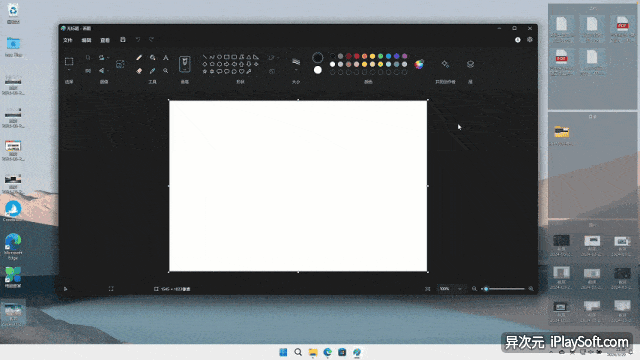Open the Edit colors wheel
Viewport: 640px width, 360px height.
click(x=419, y=64)
